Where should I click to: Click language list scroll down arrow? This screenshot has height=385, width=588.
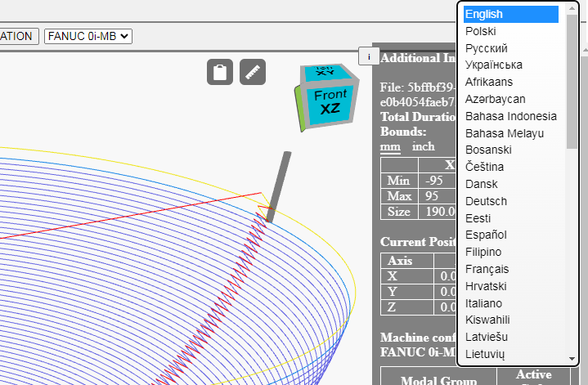click(x=572, y=359)
